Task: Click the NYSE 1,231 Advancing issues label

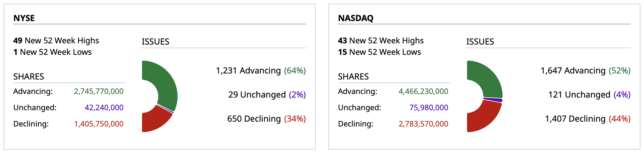Action: coord(261,70)
